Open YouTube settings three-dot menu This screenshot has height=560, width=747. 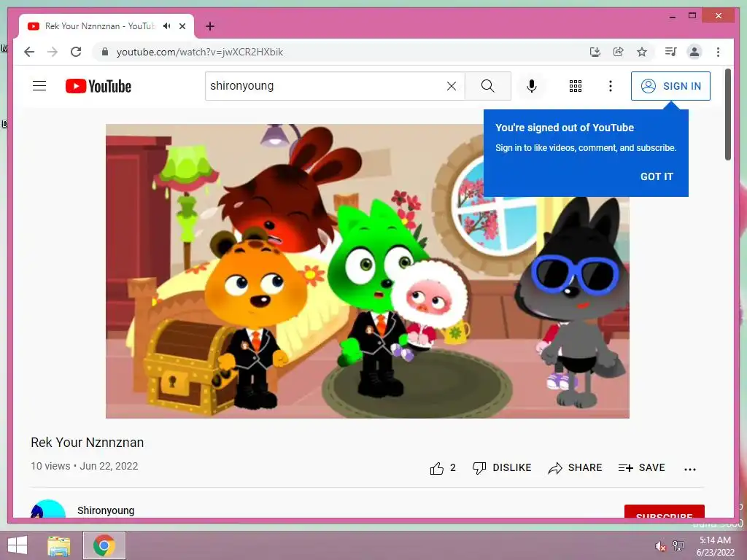(x=611, y=86)
